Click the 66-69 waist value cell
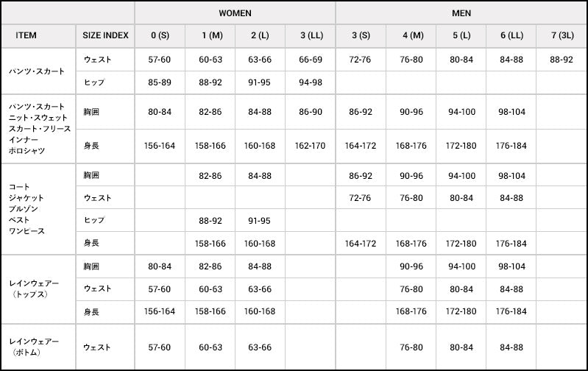 pos(310,59)
